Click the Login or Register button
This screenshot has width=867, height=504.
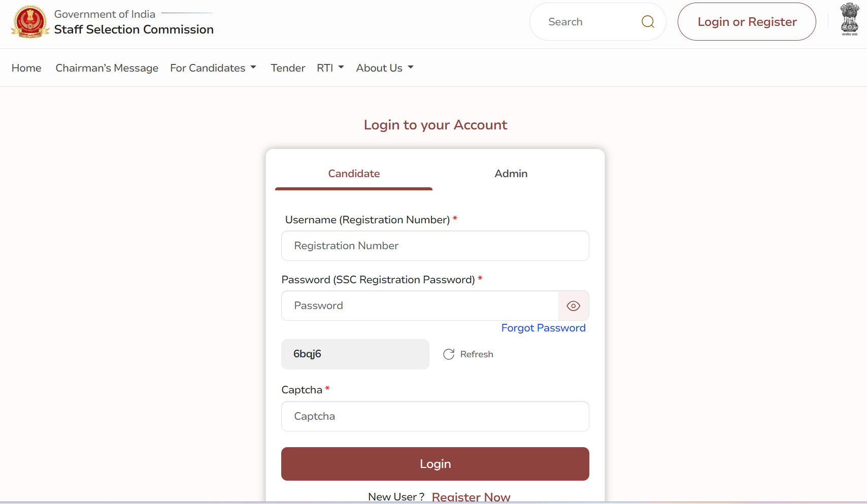click(746, 21)
